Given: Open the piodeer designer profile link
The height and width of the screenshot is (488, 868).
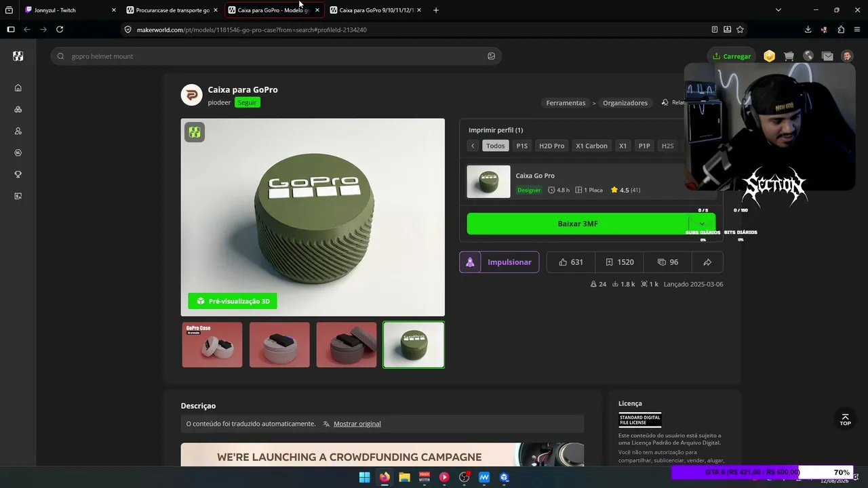Looking at the screenshot, I should [219, 102].
